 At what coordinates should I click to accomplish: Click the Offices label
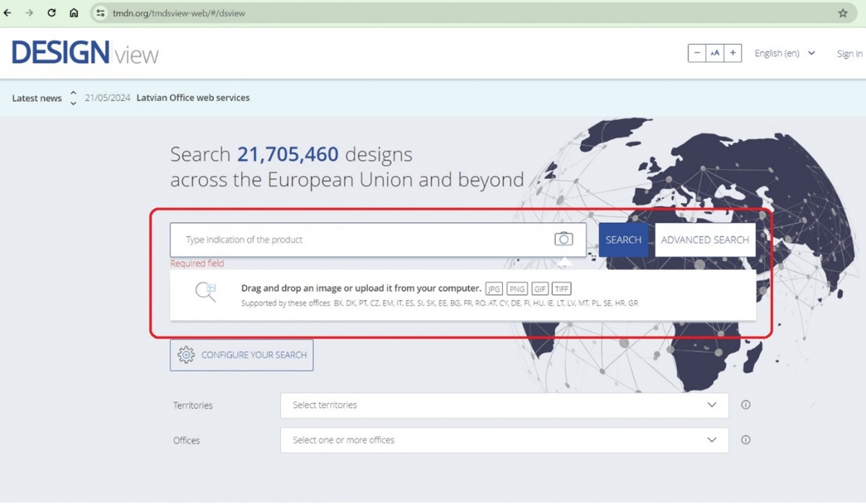pyautogui.click(x=187, y=440)
